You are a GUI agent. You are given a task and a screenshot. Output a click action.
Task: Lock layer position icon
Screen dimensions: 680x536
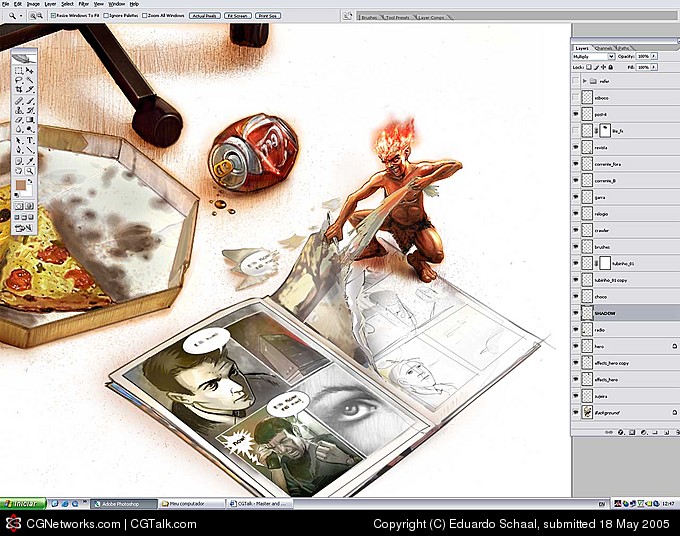603,67
